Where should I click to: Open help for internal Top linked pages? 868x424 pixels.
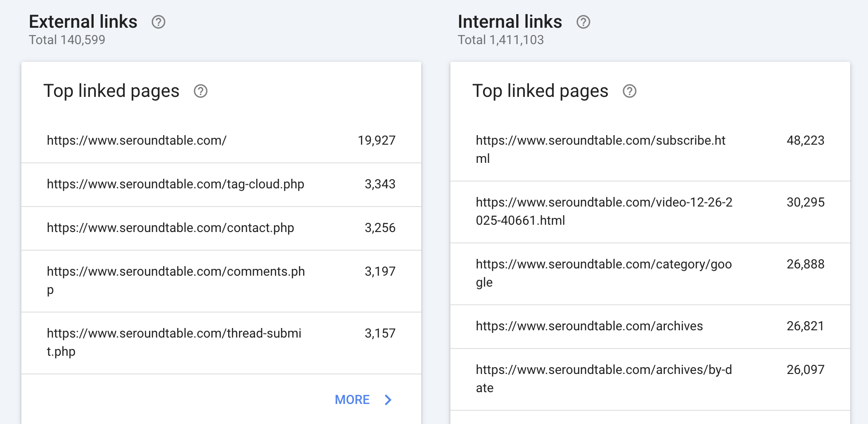pyautogui.click(x=629, y=91)
